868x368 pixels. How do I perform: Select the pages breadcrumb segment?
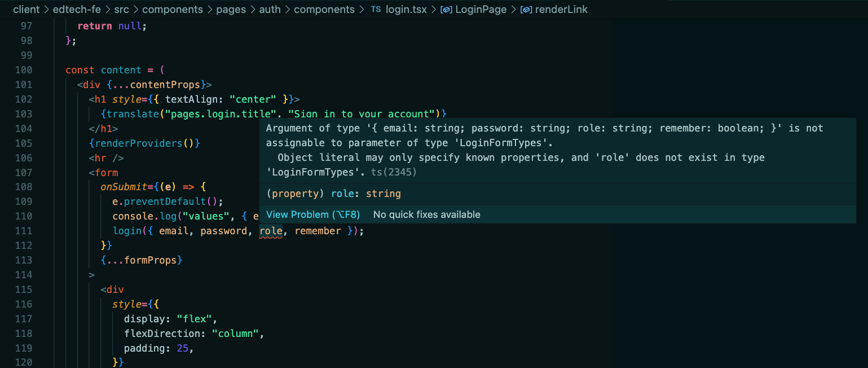(231, 10)
